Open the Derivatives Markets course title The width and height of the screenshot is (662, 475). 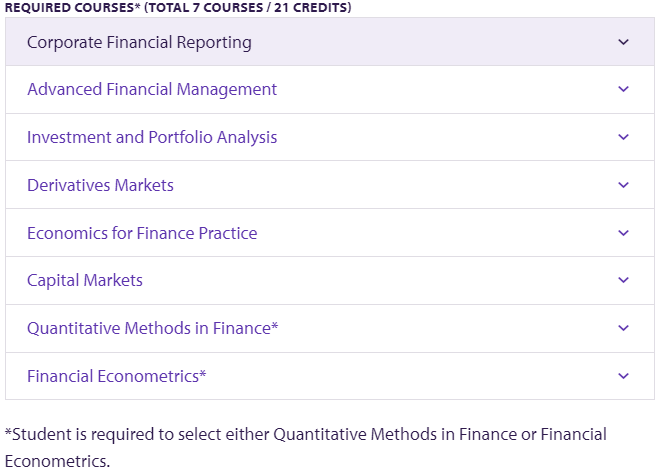(100, 185)
